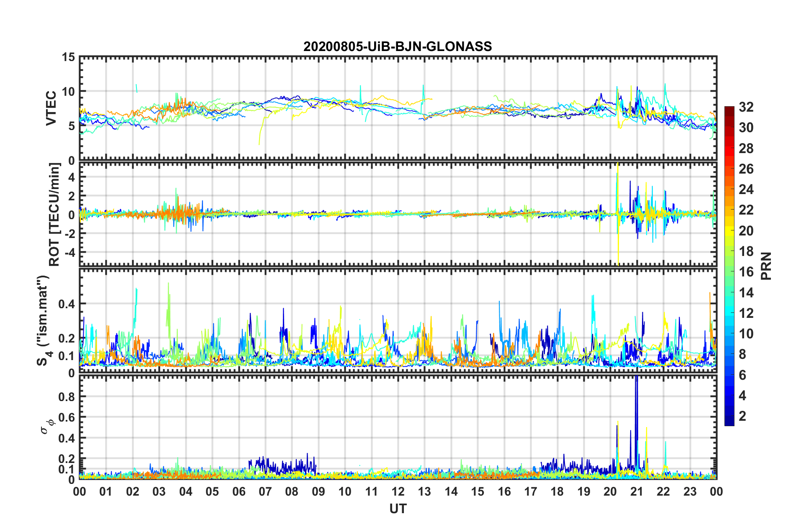Click colorbar tick label 24
796x532 pixels.
click(746, 189)
